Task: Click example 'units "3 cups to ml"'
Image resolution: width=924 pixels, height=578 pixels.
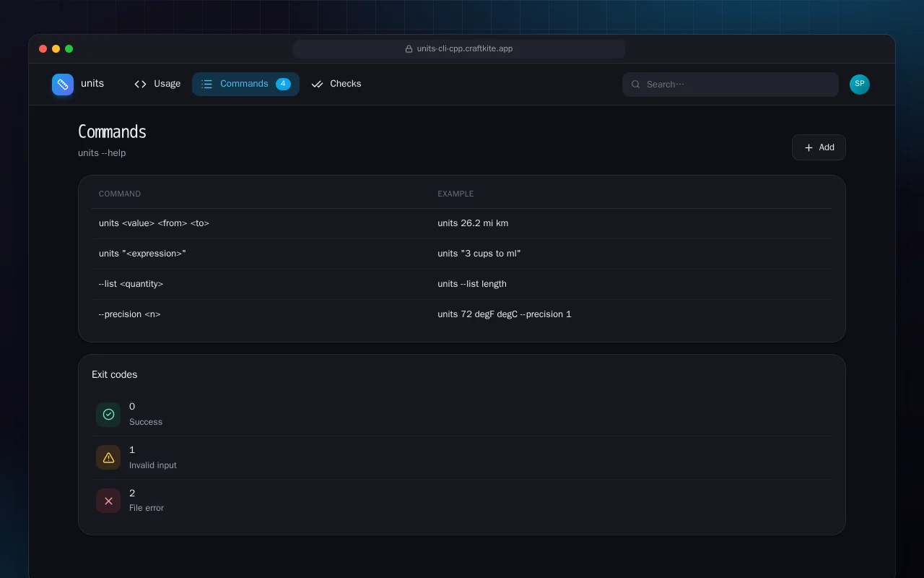Action: [479, 254]
